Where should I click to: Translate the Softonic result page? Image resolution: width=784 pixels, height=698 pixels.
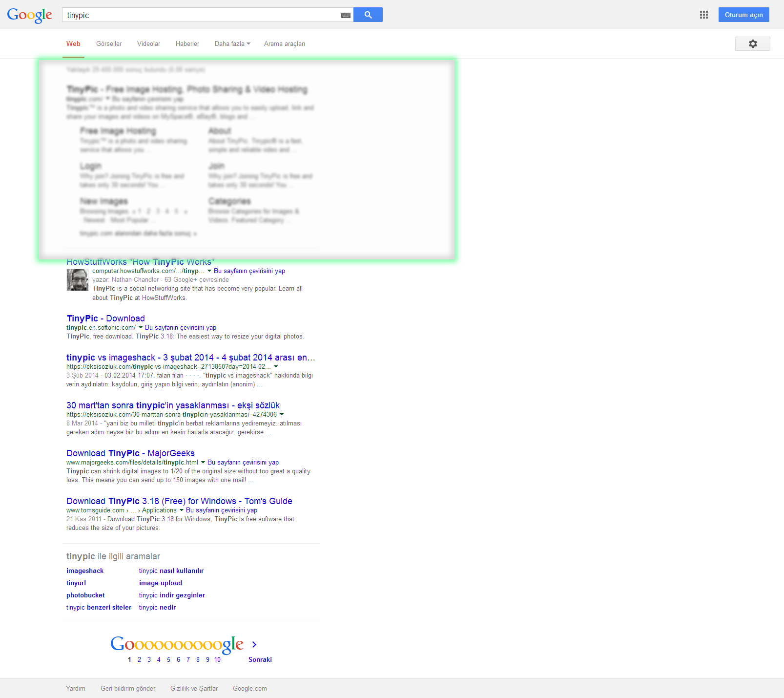tap(181, 327)
